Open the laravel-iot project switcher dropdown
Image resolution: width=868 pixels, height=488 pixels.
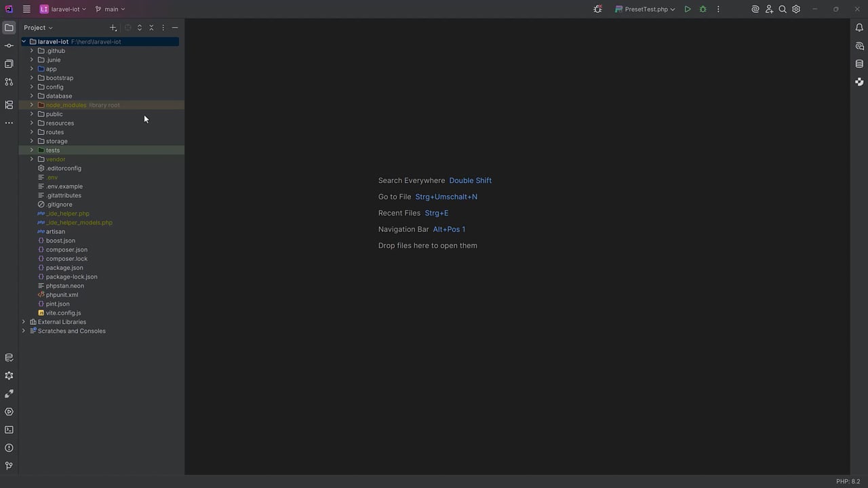point(63,9)
